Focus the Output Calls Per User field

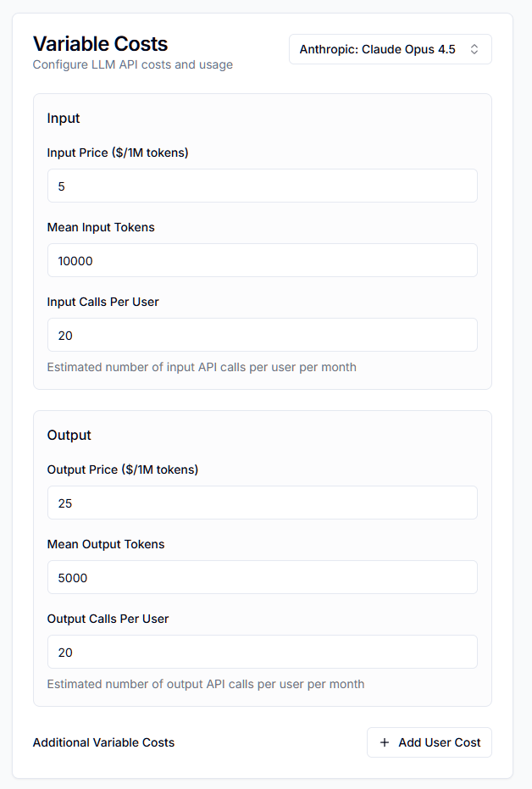tap(262, 652)
